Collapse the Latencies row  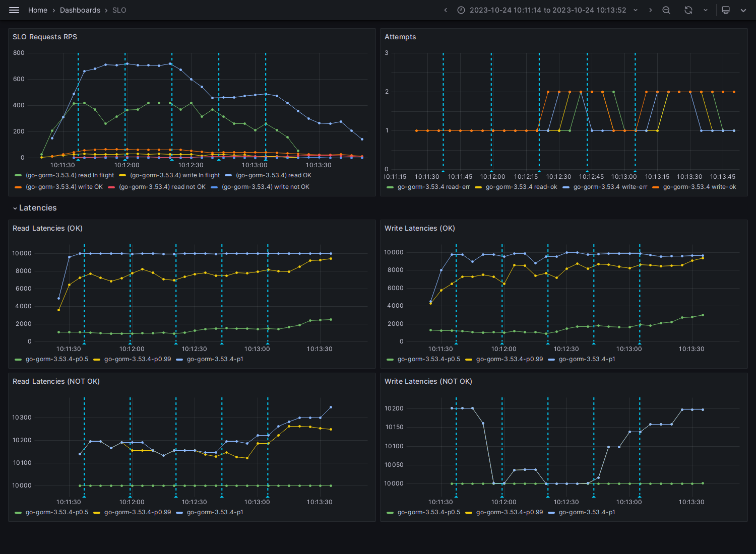[x=34, y=208]
